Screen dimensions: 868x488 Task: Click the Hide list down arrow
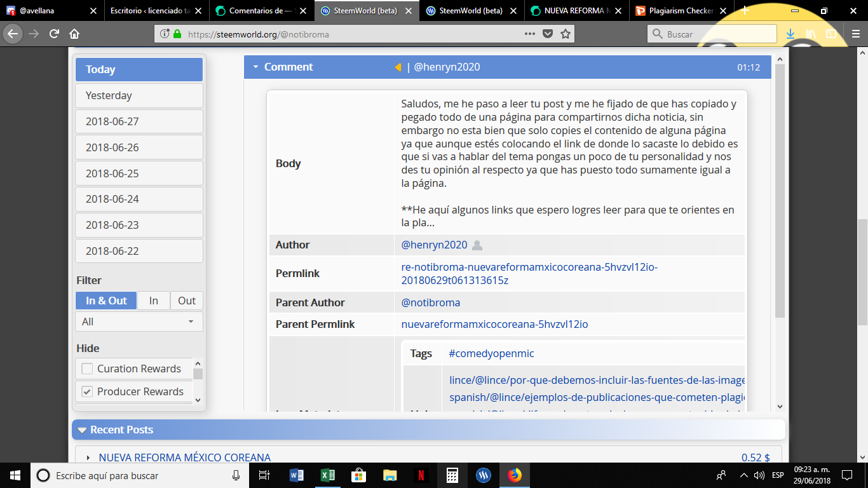point(198,400)
